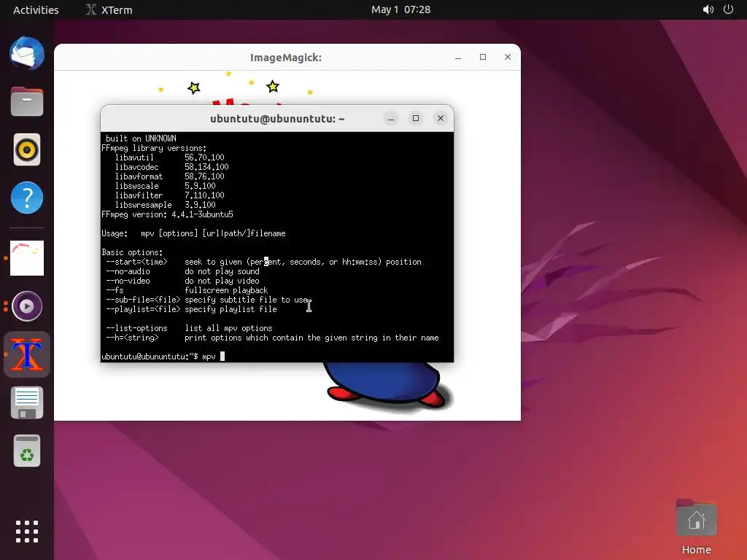This screenshot has height=560, width=747.
Task: Click the 'libswresample' library line
Action: pyautogui.click(x=165, y=205)
